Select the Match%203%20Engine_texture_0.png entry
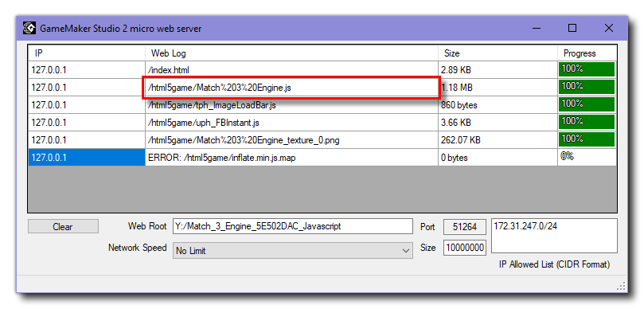Viewport: 644px width, 309px height. (291, 140)
